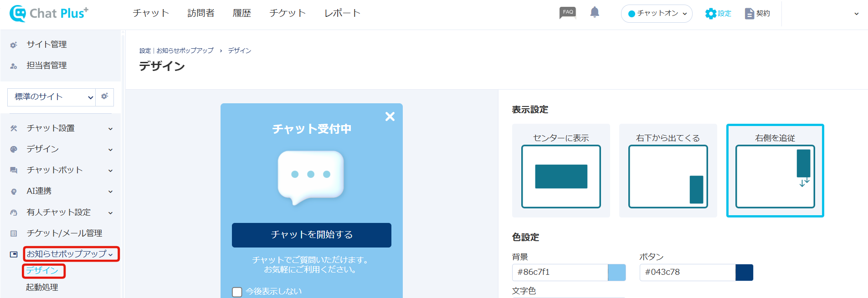Click the 担当者管理 people icon
This screenshot has width=868, height=298.
coord(14,66)
